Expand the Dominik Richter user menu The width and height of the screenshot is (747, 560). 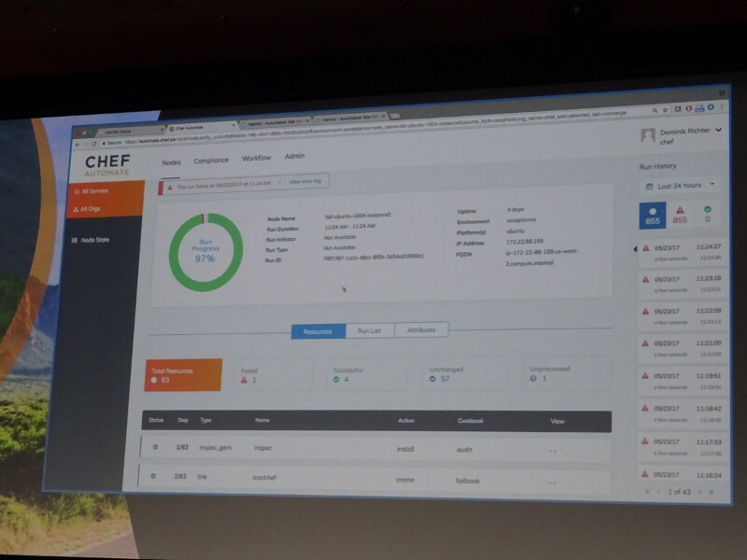click(x=718, y=130)
